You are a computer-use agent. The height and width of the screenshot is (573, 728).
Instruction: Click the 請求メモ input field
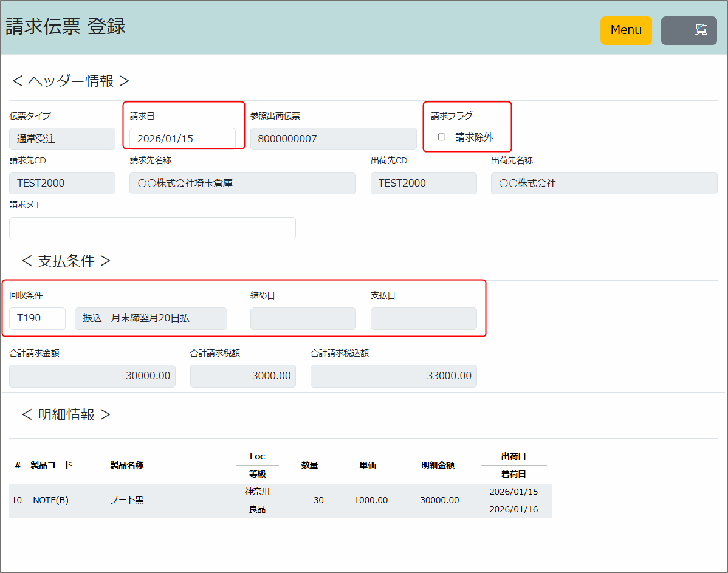152,228
